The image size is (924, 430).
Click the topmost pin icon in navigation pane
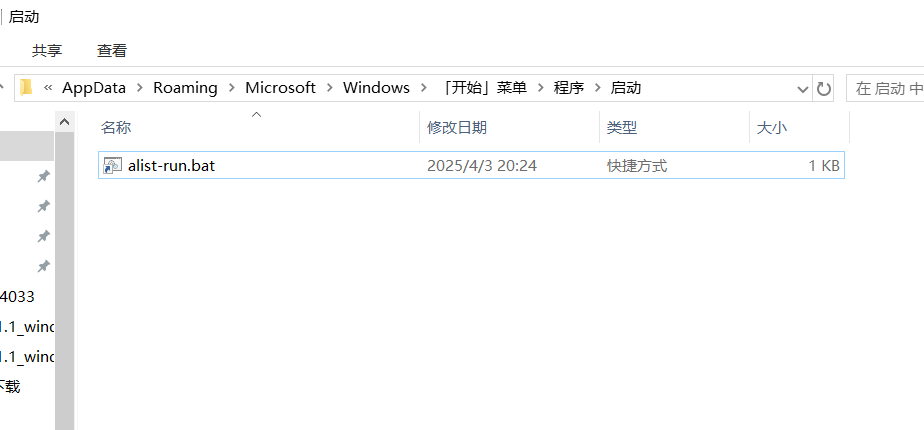[x=43, y=177]
